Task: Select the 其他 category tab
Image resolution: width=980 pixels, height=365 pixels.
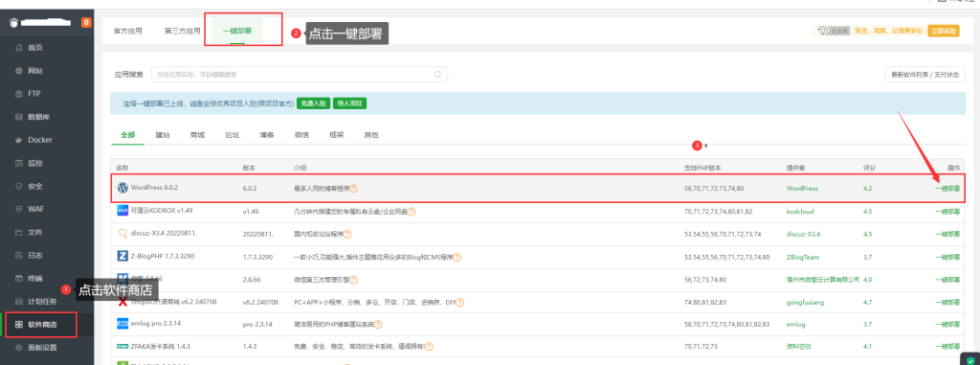Action: 371,135
